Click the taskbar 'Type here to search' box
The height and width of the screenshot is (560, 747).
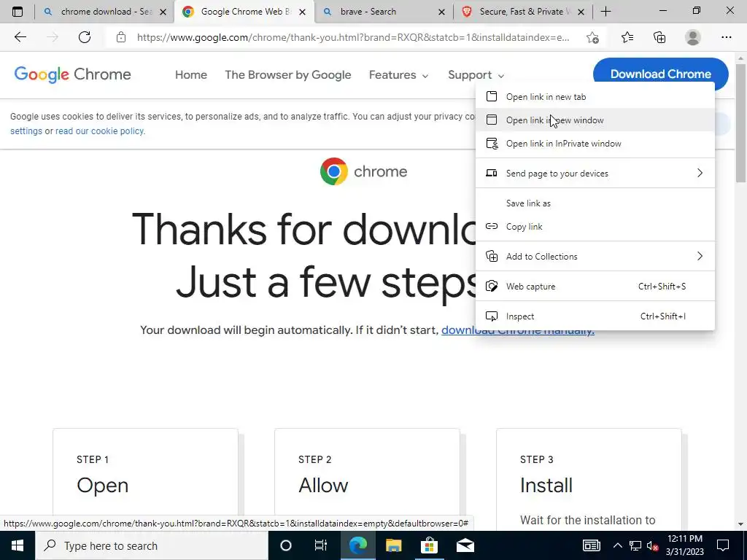tap(152, 545)
